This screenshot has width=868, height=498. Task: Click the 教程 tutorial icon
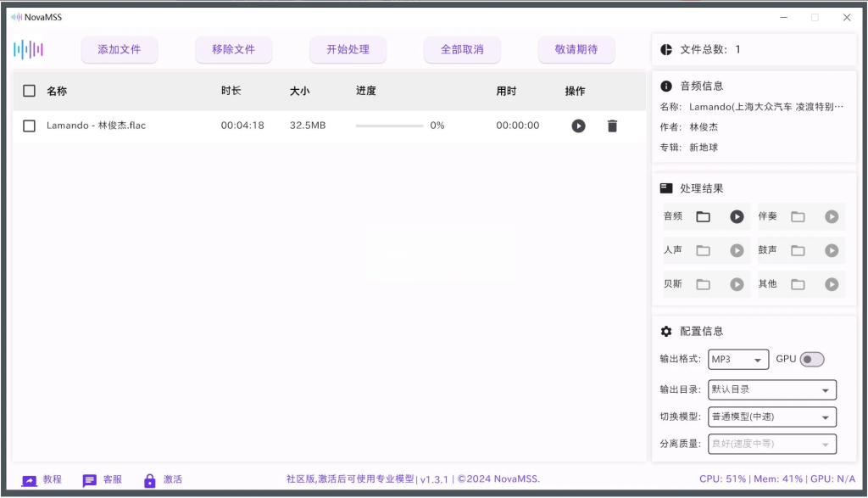tap(30, 480)
